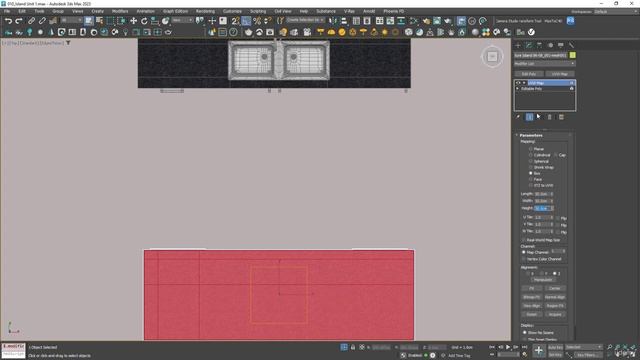Toggle the Percent Snap icon
This screenshot has height=360, width=640.
click(x=257, y=21)
